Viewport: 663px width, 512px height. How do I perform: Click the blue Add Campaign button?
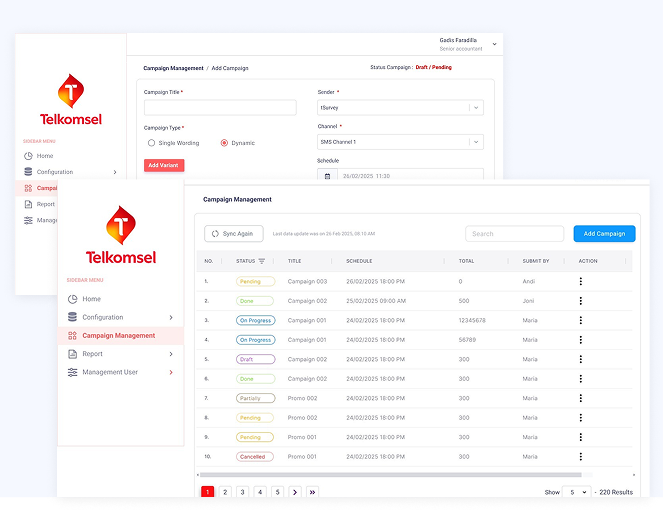click(604, 234)
